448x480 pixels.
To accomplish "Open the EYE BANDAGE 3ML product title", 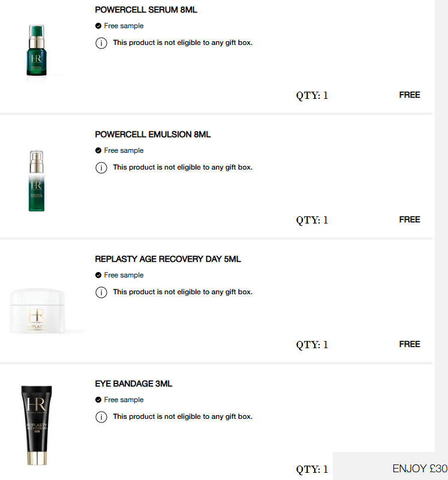I will tap(134, 384).
